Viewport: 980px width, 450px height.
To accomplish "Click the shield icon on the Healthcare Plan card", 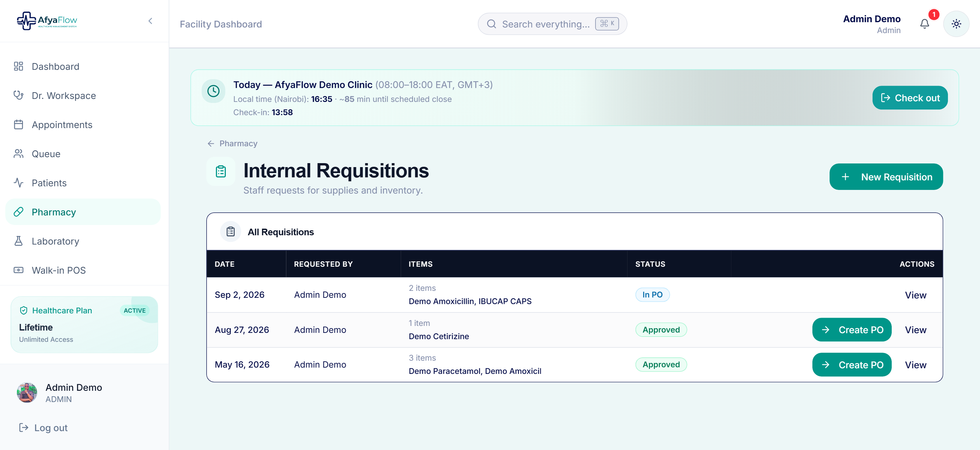I will [x=23, y=310].
